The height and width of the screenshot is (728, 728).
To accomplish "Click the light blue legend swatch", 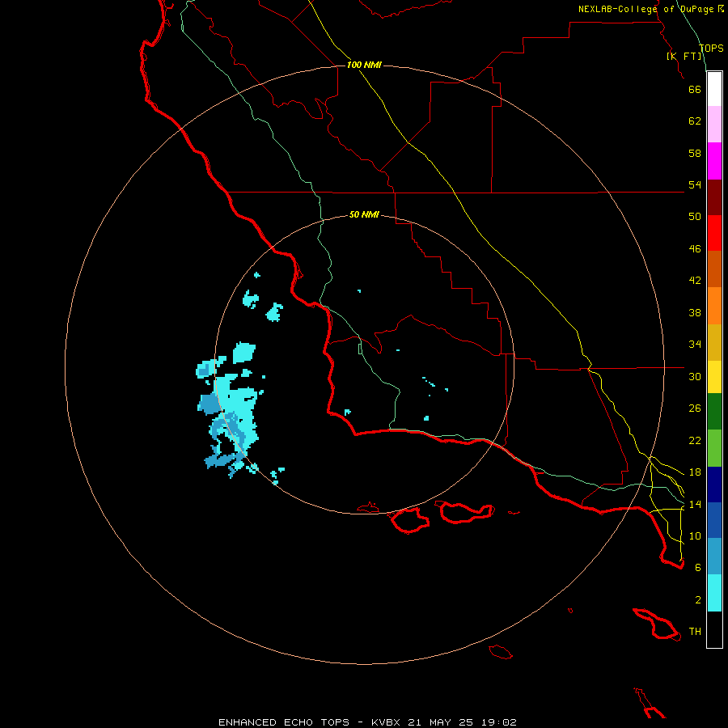I will 714,557.
